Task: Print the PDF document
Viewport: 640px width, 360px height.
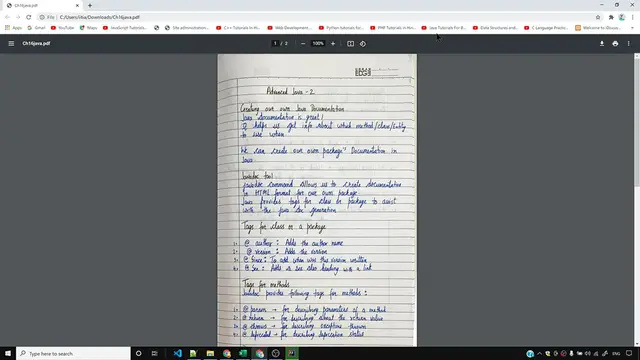Action: pos(615,43)
